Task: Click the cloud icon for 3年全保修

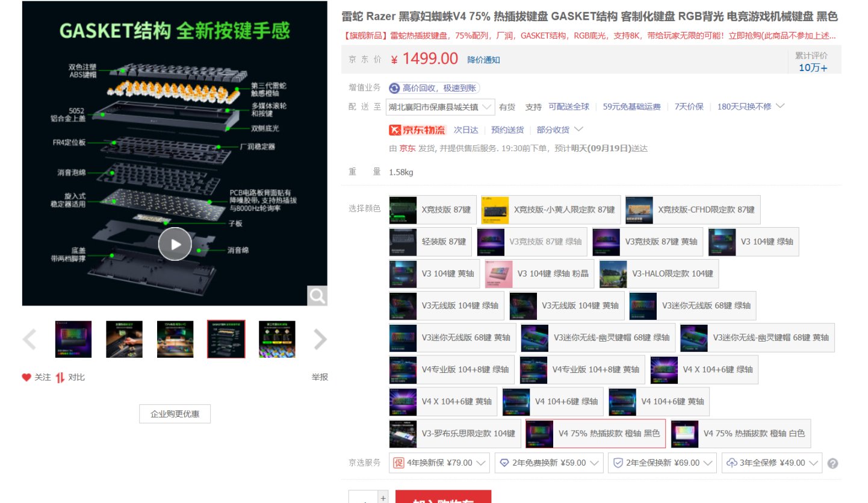Action: pyautogui.click(x=732, y=463)
